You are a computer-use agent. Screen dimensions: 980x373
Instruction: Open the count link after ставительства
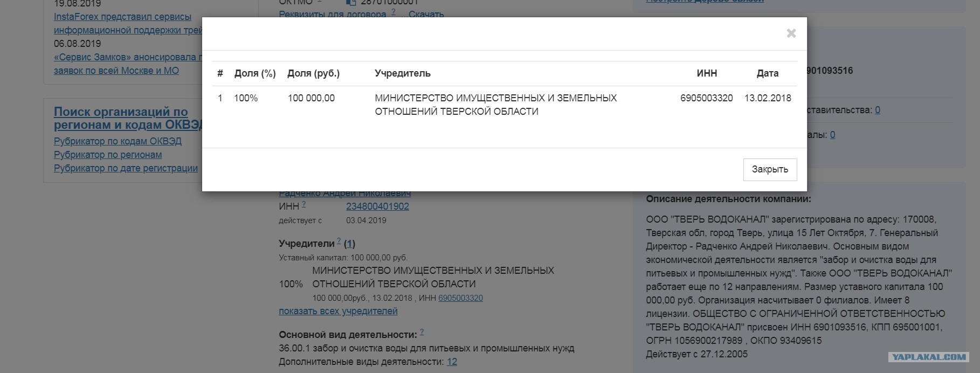878,110
